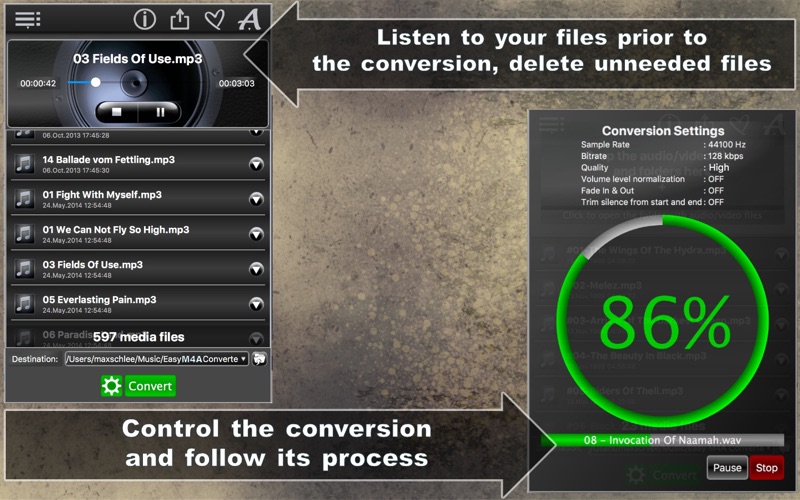Select 05 Everlasting Pain.mp3 file name
This screenshot has width=800, height=500.
[x=99, y=299]
